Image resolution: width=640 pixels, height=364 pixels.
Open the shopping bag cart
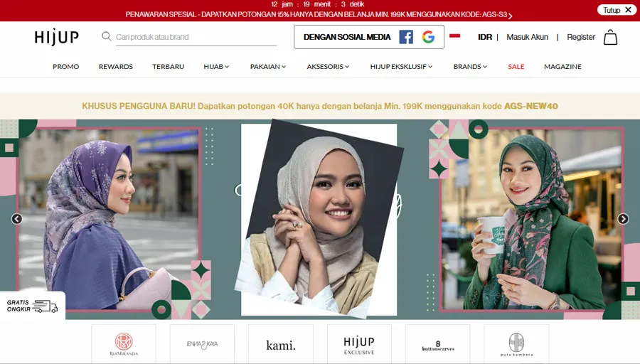tap(610, 37)
